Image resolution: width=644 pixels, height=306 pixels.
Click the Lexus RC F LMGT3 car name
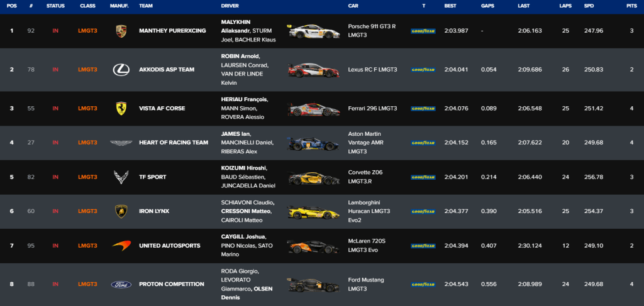tap(372, 70)
